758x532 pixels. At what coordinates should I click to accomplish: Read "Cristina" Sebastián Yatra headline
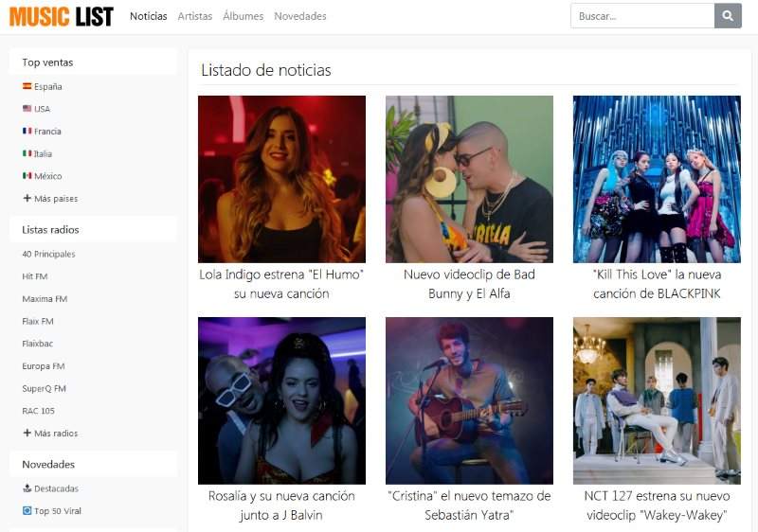point(469,505)
